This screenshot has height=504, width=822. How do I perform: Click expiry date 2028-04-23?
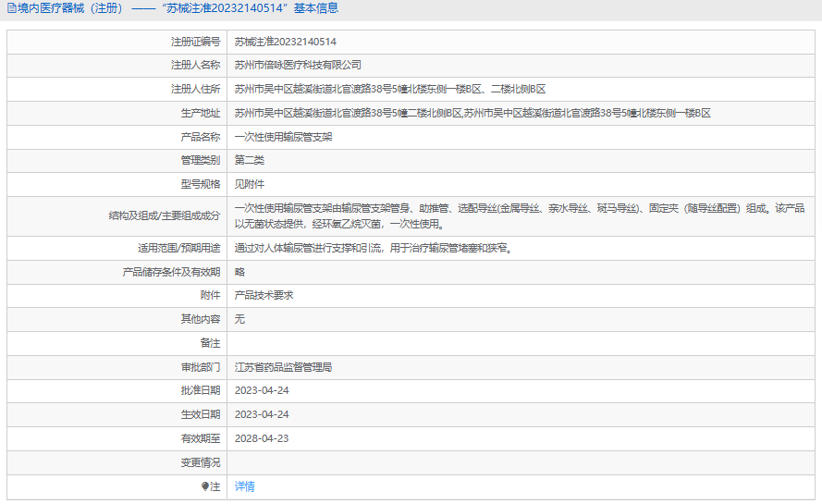click(x=262, y=439)
